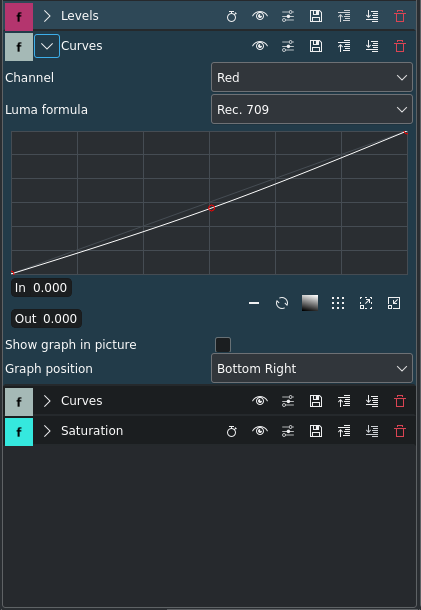Viewport: 421px width, 610px height.
Task: Toggle visibility of collapsed Curves effect
Action: (260, 401)
